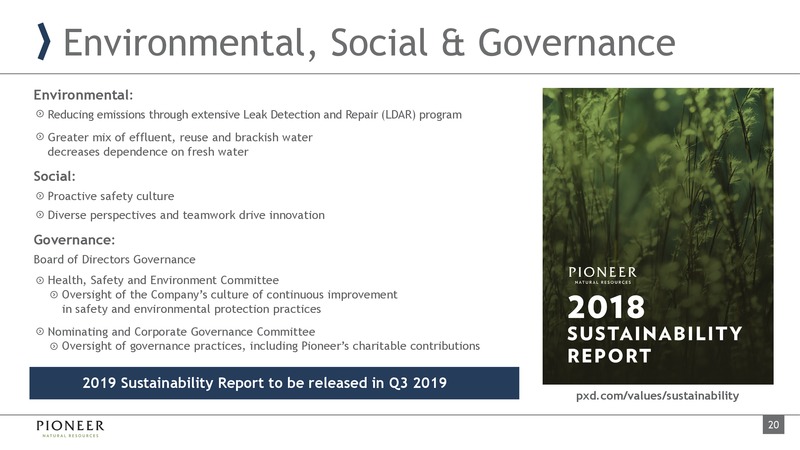Click 'Diverse perspectives and teamwork drive innovation'
The width and height of the screenshot is (800, 450).
point(186,215)
